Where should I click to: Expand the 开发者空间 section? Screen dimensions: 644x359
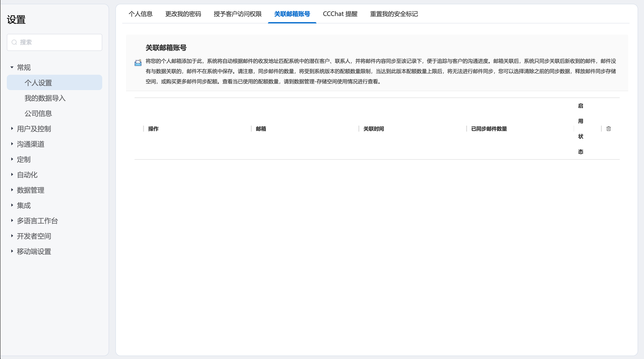[x=12, y=236]
